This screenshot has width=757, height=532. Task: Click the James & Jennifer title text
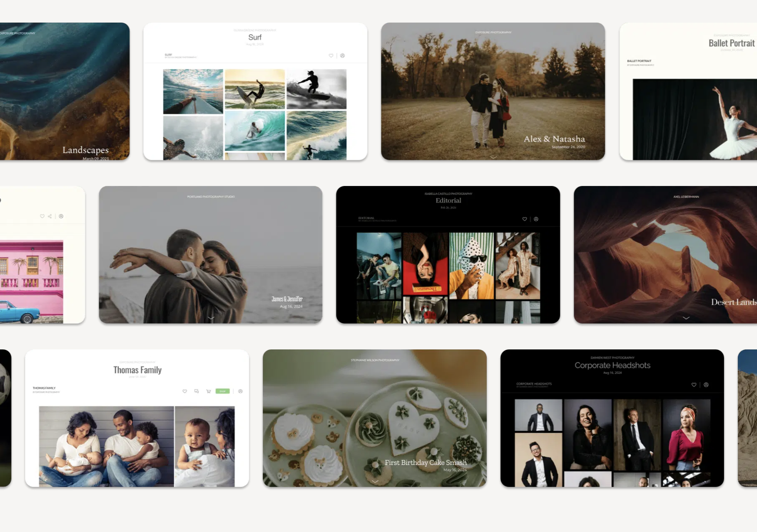(x=287, y=299)
